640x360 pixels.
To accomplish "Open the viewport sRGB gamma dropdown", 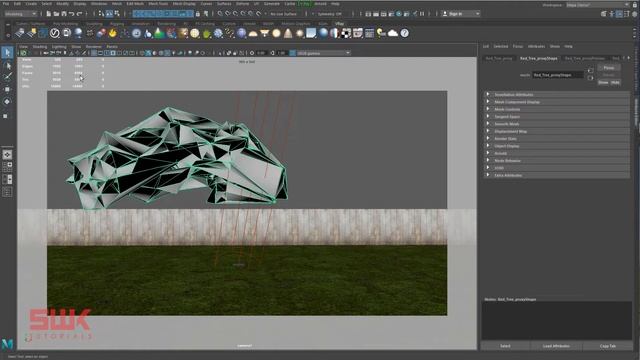I will [324, 53].
